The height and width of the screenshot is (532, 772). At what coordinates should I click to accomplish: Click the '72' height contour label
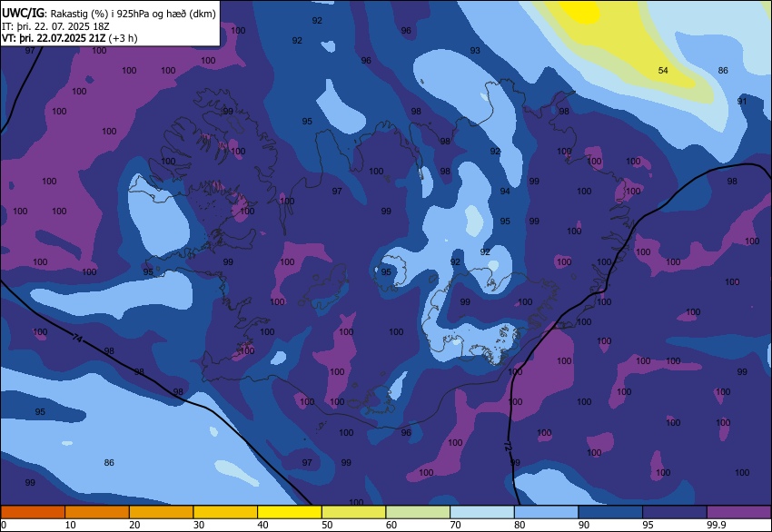(x=508, y=447)
